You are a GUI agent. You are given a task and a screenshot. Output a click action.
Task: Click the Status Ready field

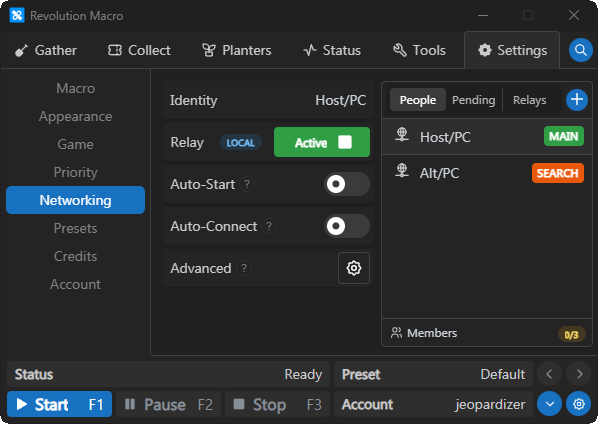point(168,374)
